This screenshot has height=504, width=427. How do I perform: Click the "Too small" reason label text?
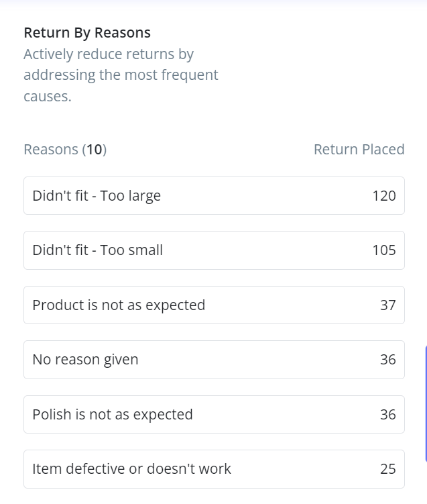point(131,250)
